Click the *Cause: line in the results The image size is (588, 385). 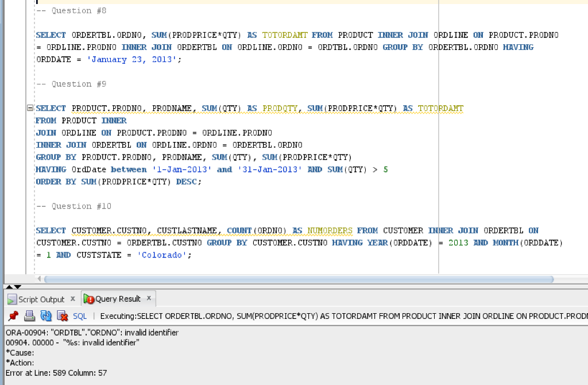click(20, 353)
